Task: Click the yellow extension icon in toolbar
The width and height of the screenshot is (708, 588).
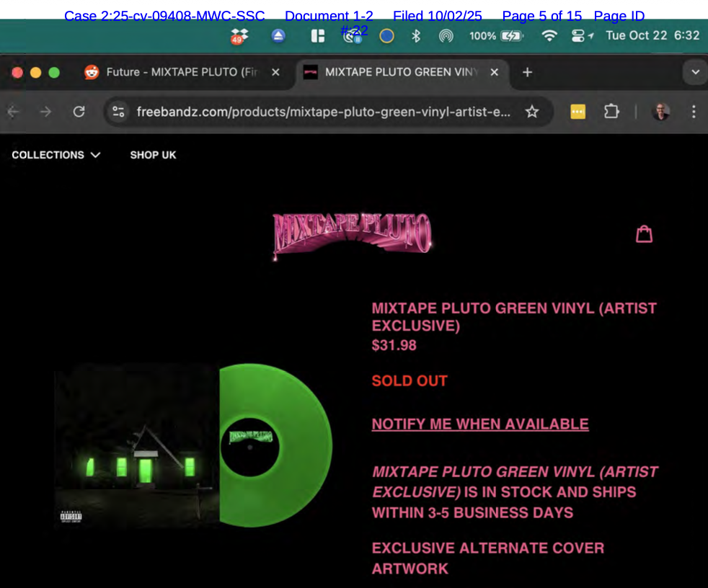Action: pos(578,112)
